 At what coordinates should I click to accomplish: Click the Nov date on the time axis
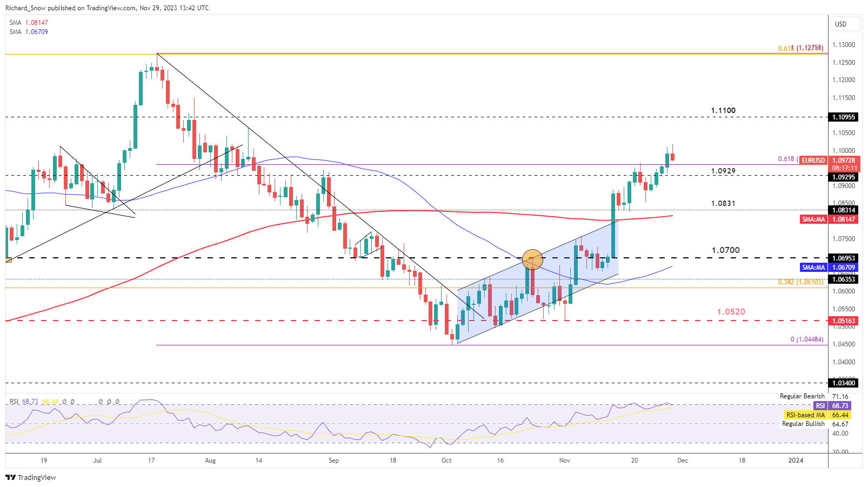[564, 461]
